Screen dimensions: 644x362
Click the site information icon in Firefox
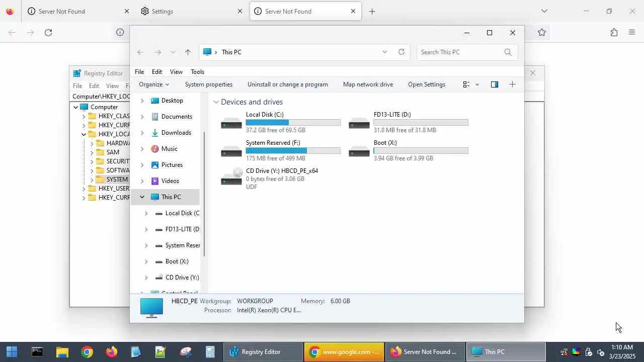point(120,33)
